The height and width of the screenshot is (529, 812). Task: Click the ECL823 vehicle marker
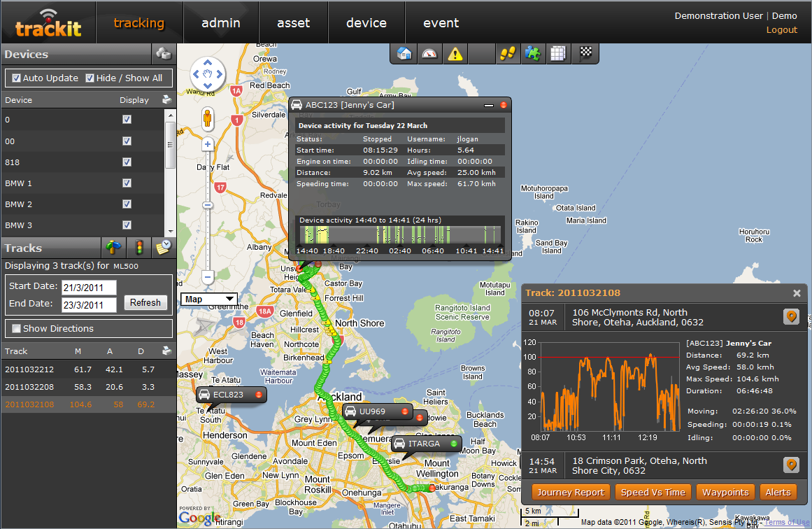(231, 394)
